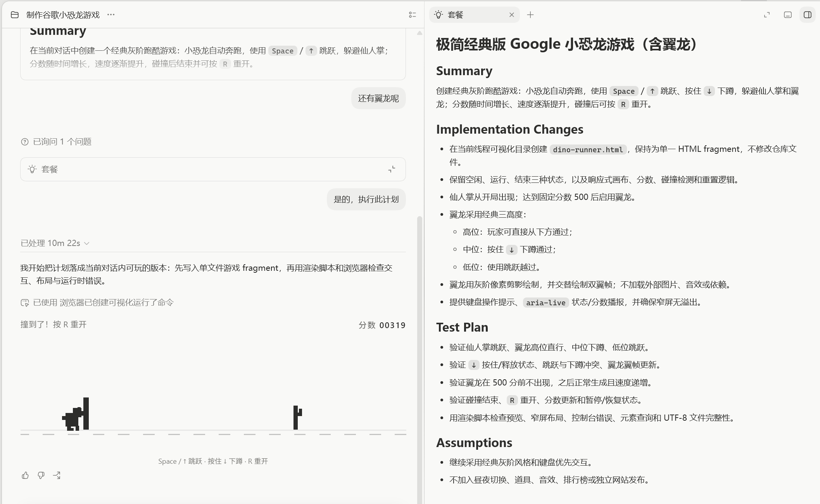Collapse the 套餐 plan card in the chat
The height and width of the screenshot is (504, 820).
tap(392, 169)
